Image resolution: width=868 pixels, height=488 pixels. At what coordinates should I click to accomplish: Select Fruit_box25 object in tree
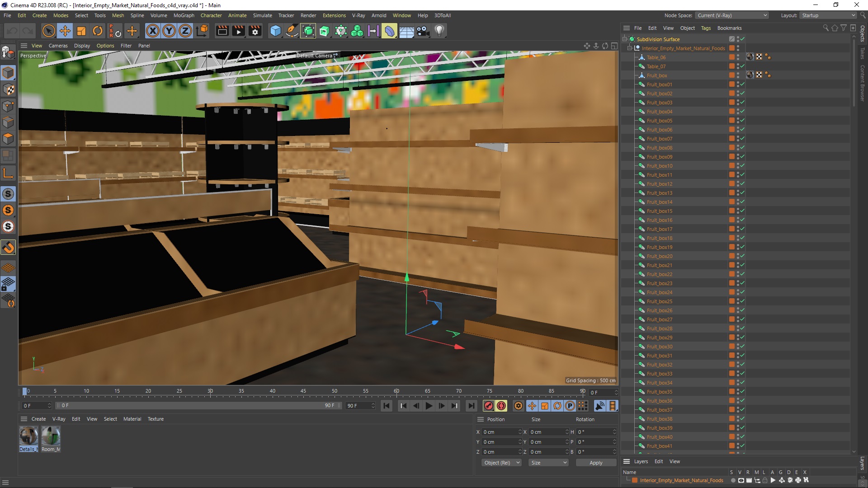tap(659, 301)
